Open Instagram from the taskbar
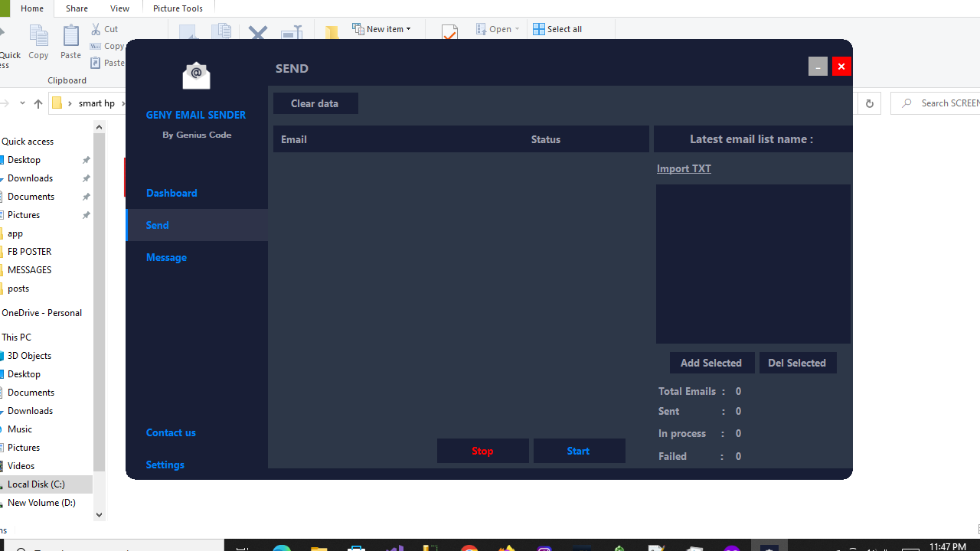Image resolution: width=980 pixels, height=551 pixels. [544, 548]
